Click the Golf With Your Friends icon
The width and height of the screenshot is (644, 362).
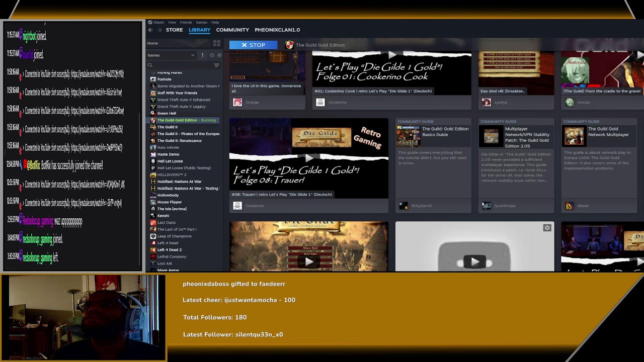pyautogui.click(x=153, y=93)
